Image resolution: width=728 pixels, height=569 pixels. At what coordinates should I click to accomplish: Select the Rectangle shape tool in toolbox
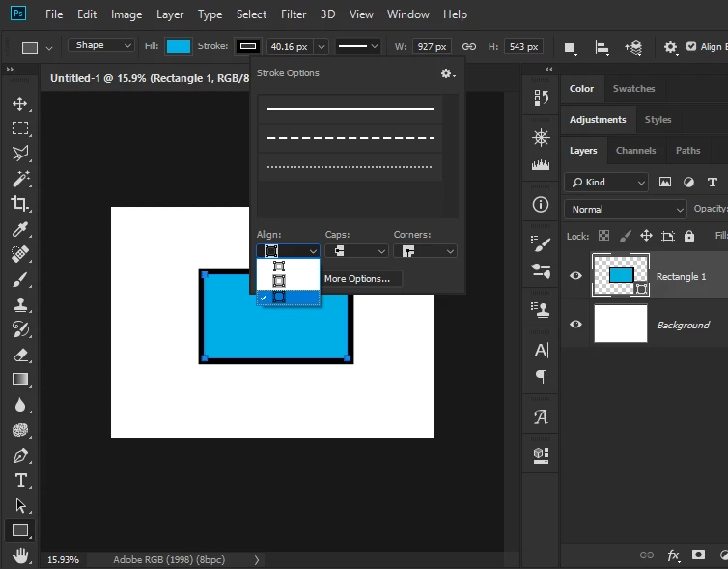(x=20, y=530)
